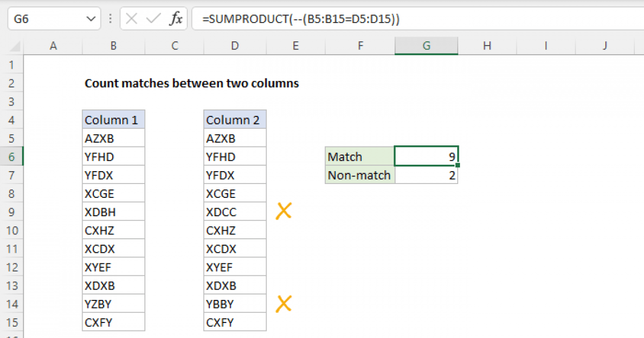Select the row 6 header

tap(12, 157)
